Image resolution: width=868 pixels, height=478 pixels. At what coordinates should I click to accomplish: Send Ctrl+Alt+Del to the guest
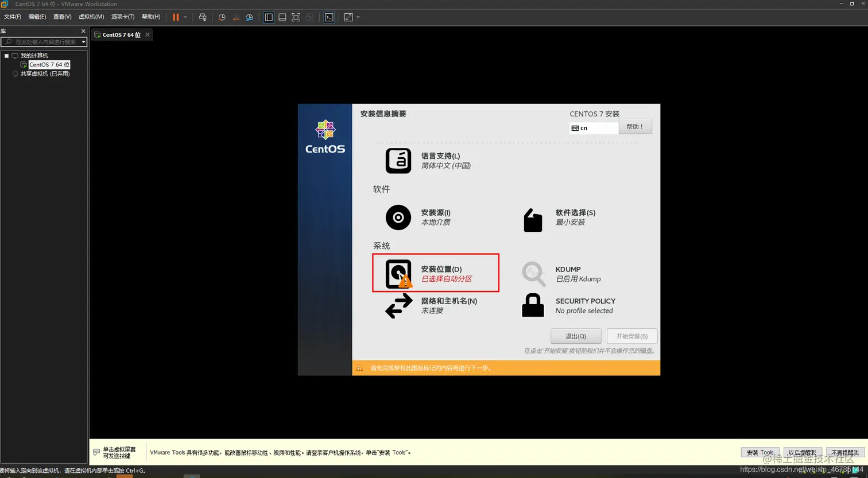click(x=202, y=17)
